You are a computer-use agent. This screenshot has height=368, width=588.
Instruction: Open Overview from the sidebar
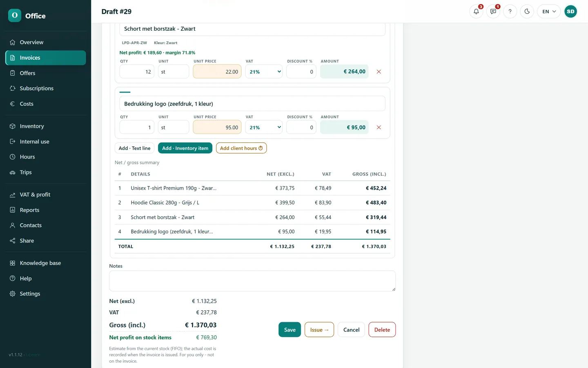click(45, 42)
